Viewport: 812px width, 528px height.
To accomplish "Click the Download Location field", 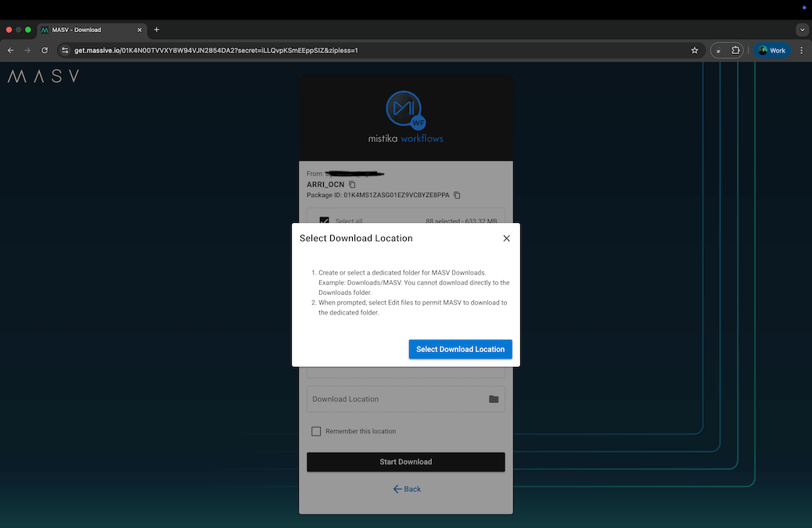I will click(x=395, y=399).
